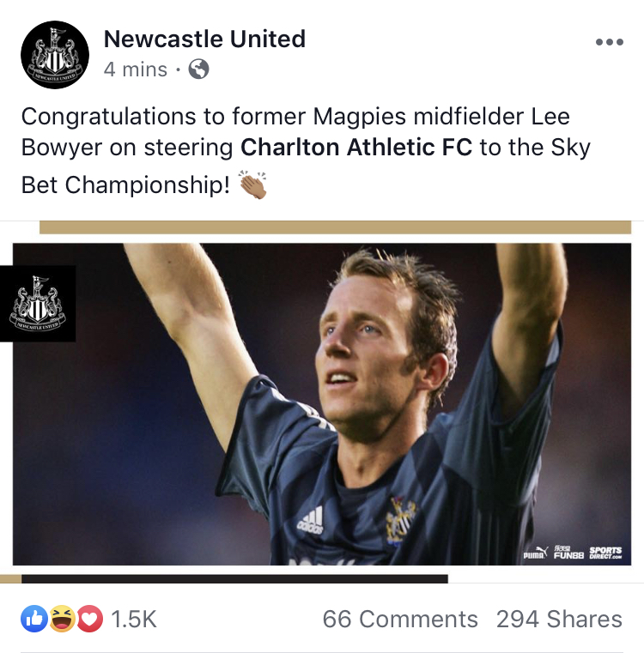The width and height of the screenshot is (644, 653).
Task: Click the laughing haha reaction icon
Action: (x=63, y=619)
